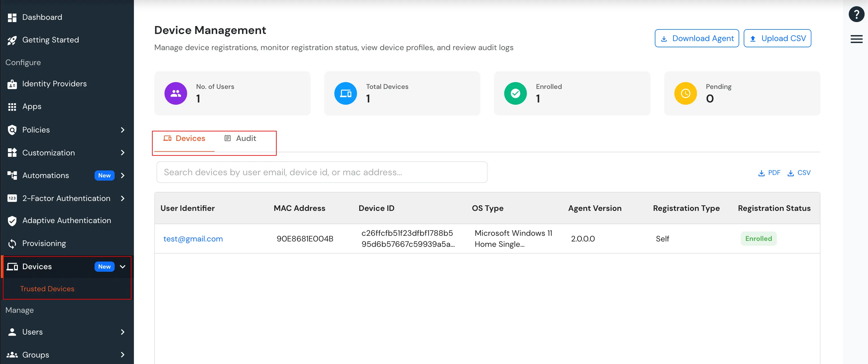This screenshot has width=868, height=364.
Task: Click the Download Agent button
Action: pyautogui.click(x=696, y=38)
